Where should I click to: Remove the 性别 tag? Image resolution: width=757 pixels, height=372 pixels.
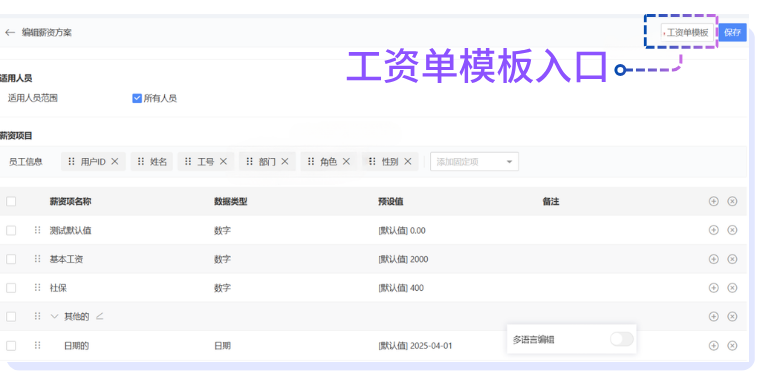(408, 162)
